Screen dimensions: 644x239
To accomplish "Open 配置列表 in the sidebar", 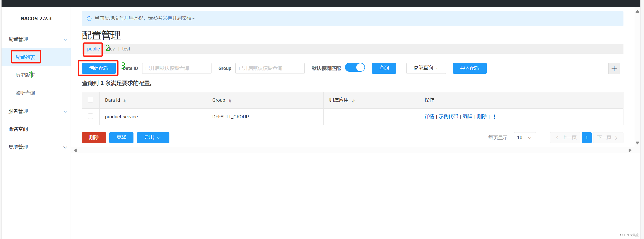I will [x=25, y=57].
